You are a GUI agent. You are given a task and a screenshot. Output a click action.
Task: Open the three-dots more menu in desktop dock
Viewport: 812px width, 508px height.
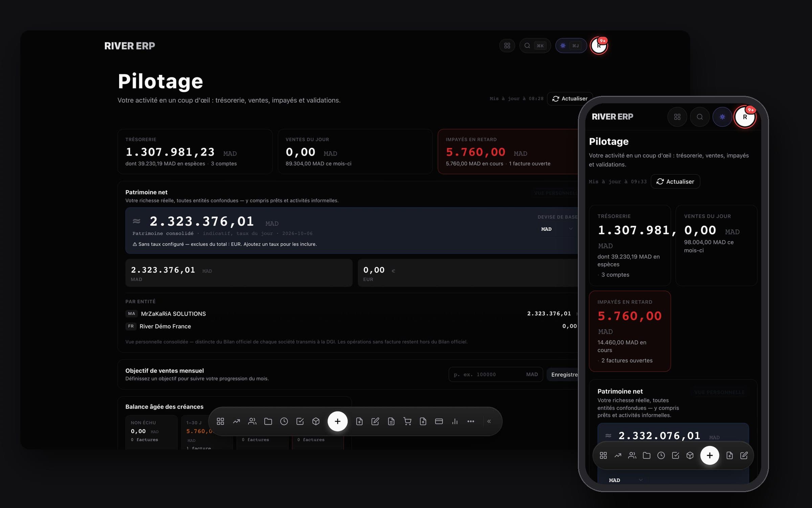tap(471, 421)
